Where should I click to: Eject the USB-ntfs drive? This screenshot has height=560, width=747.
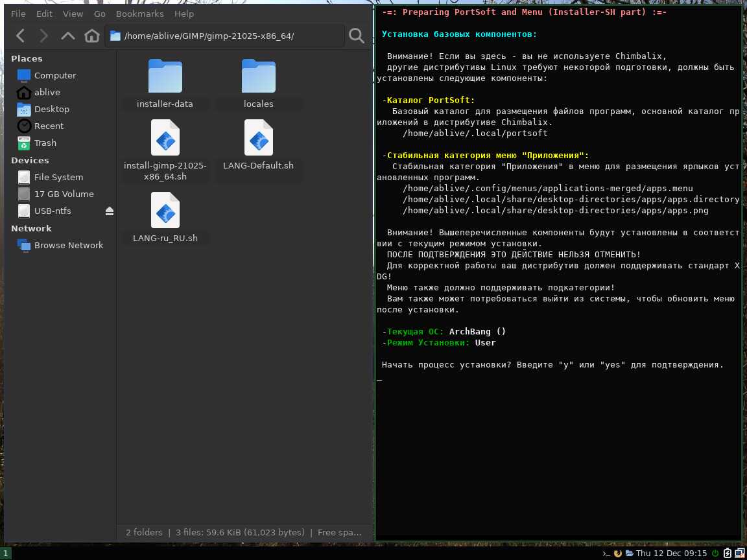(x=109, y=211)
